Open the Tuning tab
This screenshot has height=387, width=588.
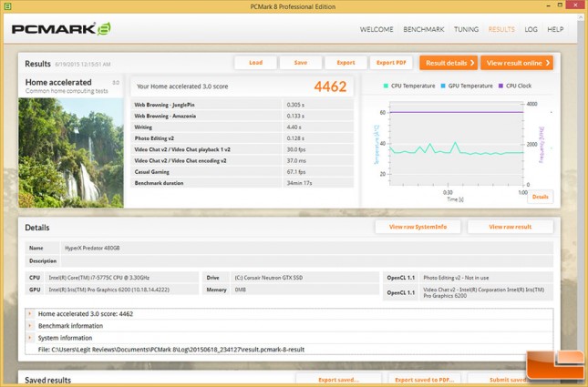pyautogui.click(x=466, y=29)
